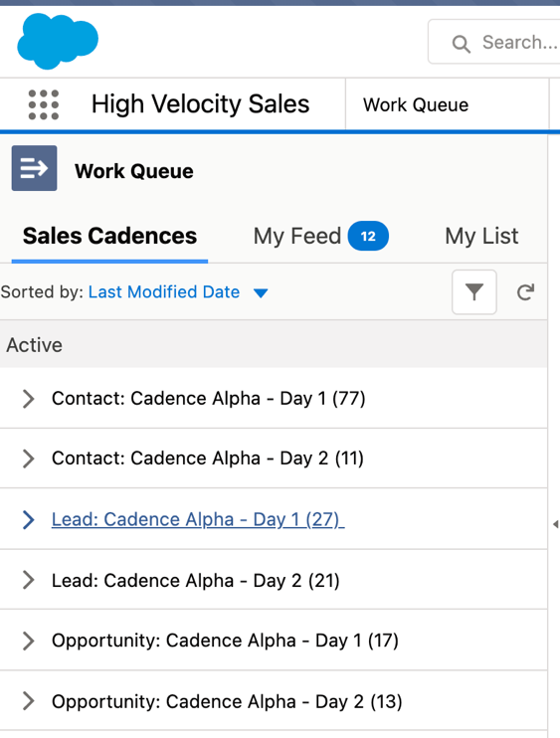Refresh the Sales Cadences list
The height and width of the screenshot is (738, 560).
[525, 292]
